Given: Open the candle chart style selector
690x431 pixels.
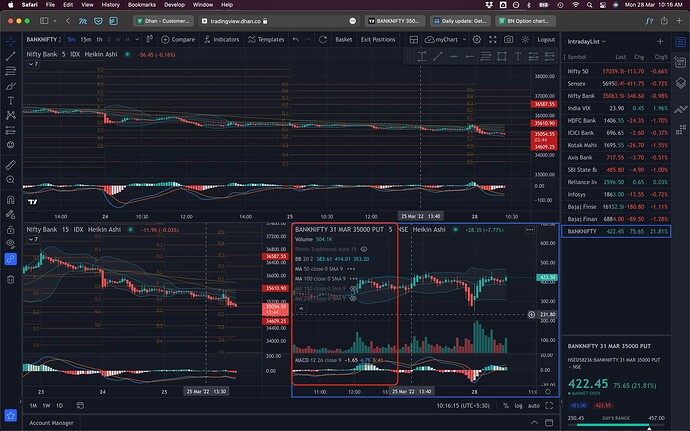Looking at the screenshot, I should tap(150, 40).
